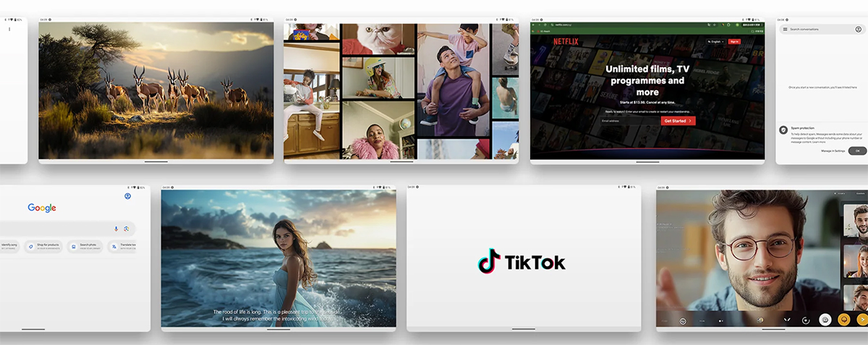
Task: Tap the Google voice search microphone
Action: [x=116, y=229]
